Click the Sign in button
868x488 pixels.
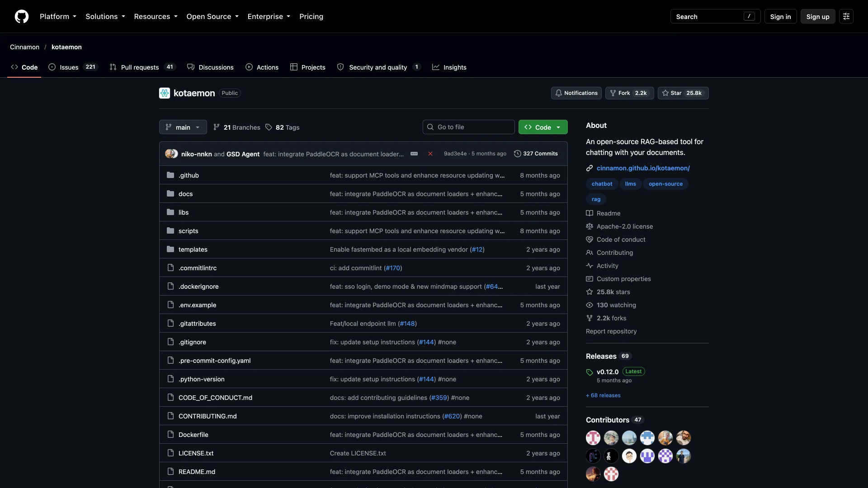780,16
